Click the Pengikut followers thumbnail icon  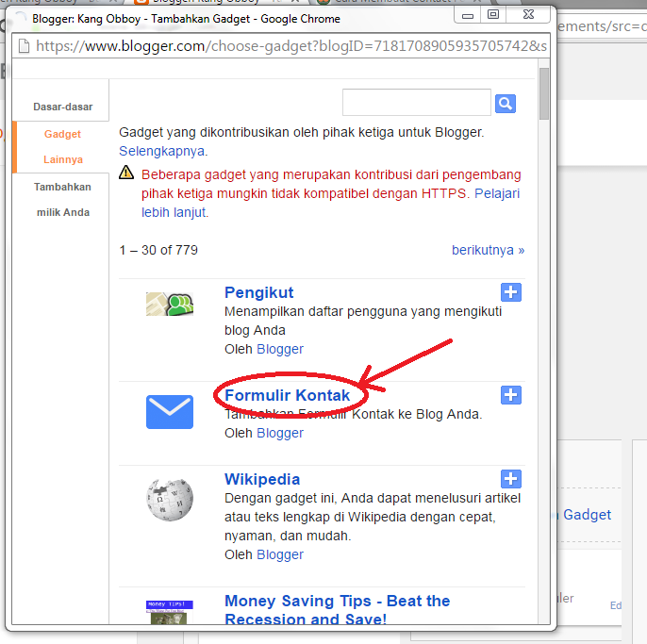170,304
